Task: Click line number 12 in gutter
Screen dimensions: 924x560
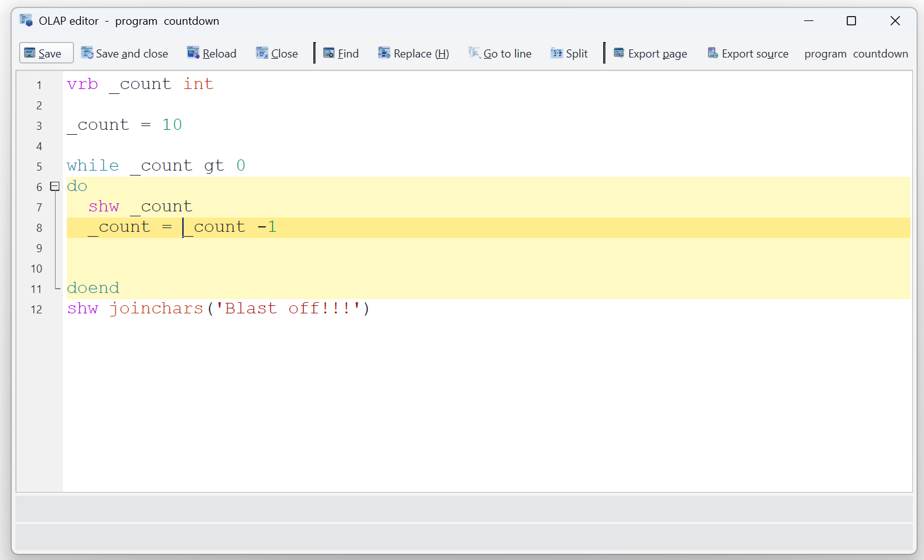Action: coord(36,310)
